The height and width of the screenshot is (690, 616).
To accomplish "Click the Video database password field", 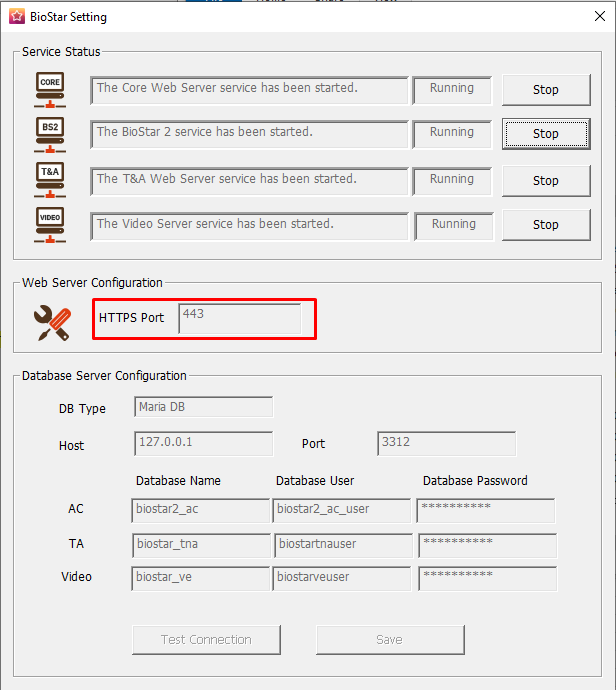I will 486,578.
